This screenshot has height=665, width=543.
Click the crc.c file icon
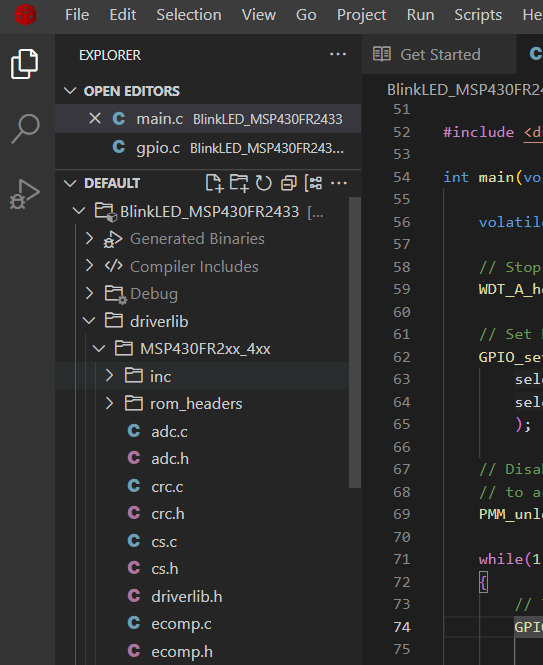tap(134, 486)
